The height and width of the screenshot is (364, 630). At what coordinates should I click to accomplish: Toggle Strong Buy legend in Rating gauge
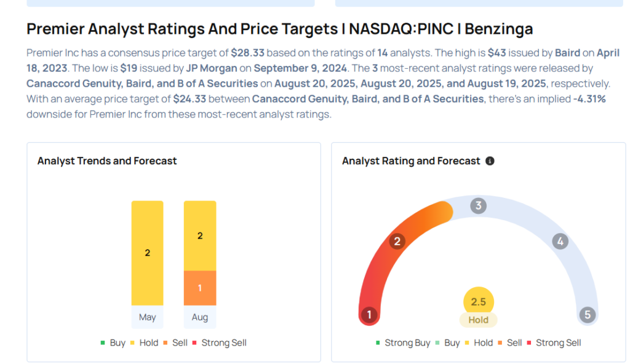coord(403,342)
